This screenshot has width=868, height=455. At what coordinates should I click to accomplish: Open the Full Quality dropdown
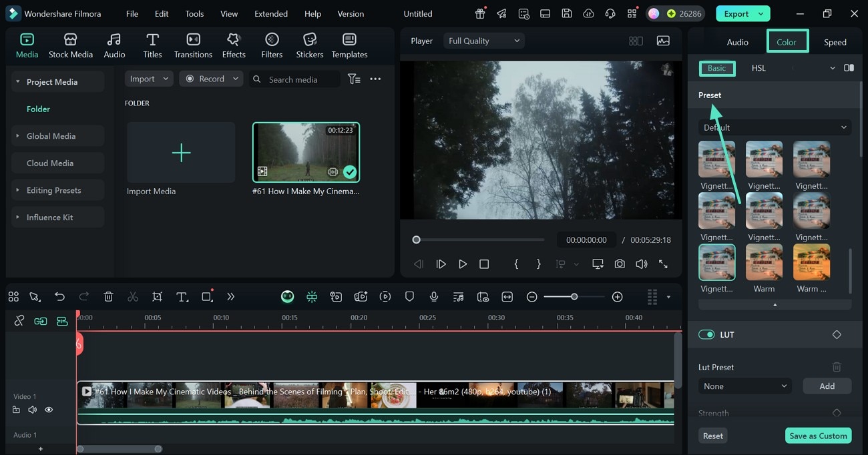coord(483,41)
